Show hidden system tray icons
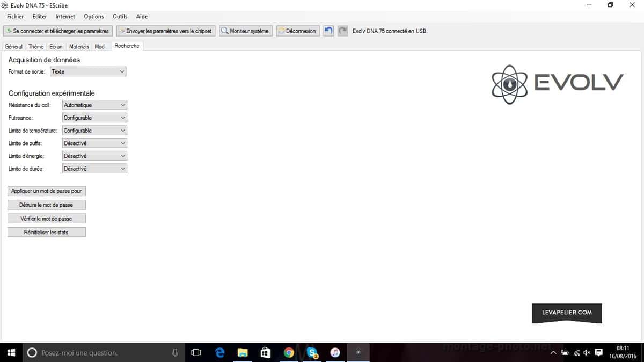Screen dimensions: 644x362 click(553, 352)
